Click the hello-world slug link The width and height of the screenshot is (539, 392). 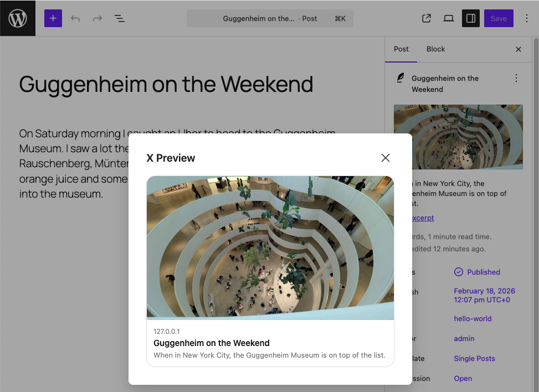point(473,318)
